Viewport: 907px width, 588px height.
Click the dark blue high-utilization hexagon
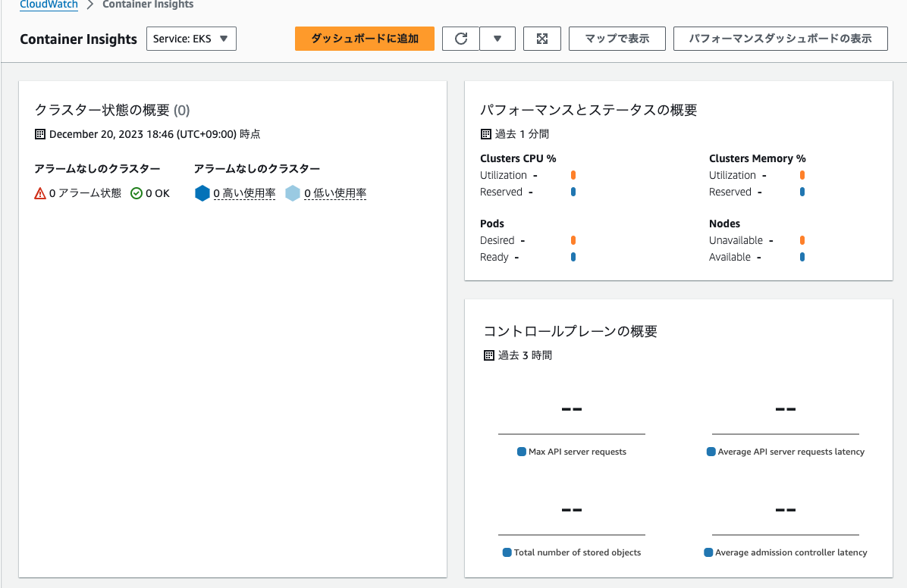click(202, 193)
